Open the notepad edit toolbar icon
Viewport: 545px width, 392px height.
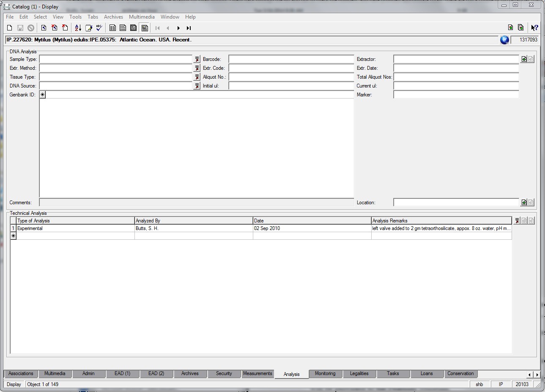(89, 28)
